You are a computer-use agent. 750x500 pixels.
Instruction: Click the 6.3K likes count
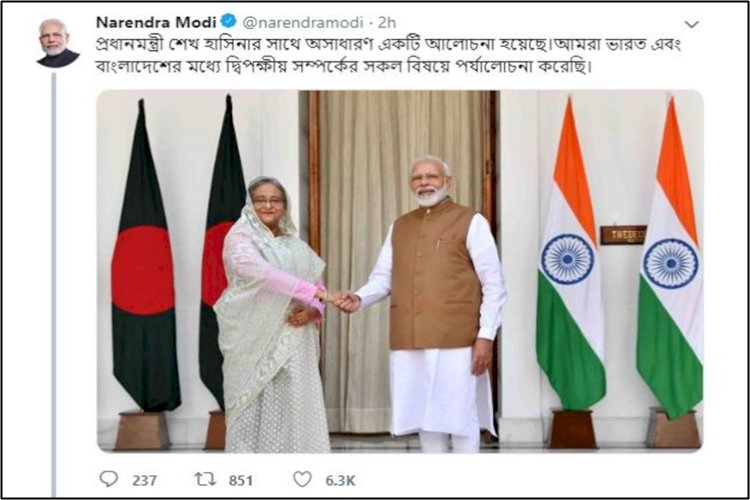click(341, 480)
